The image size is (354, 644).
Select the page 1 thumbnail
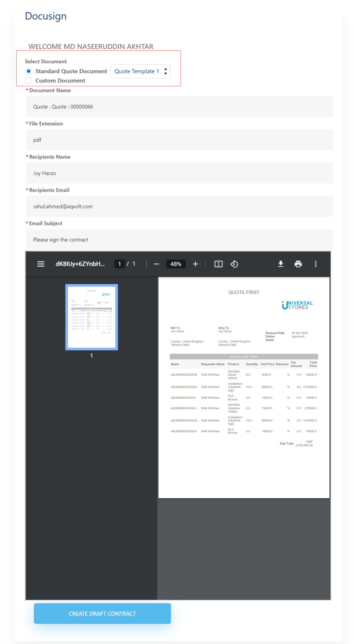point(91,317)
